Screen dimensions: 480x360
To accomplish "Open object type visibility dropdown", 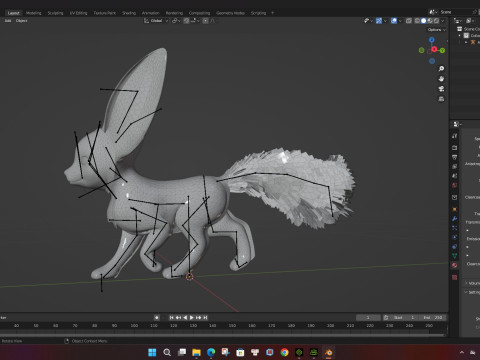I will 368,21.
